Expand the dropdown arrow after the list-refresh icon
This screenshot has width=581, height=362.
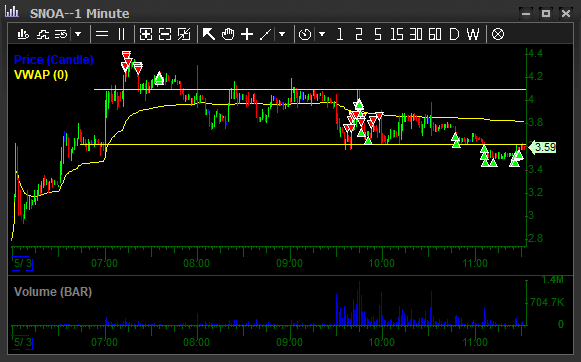coord(78,34)
